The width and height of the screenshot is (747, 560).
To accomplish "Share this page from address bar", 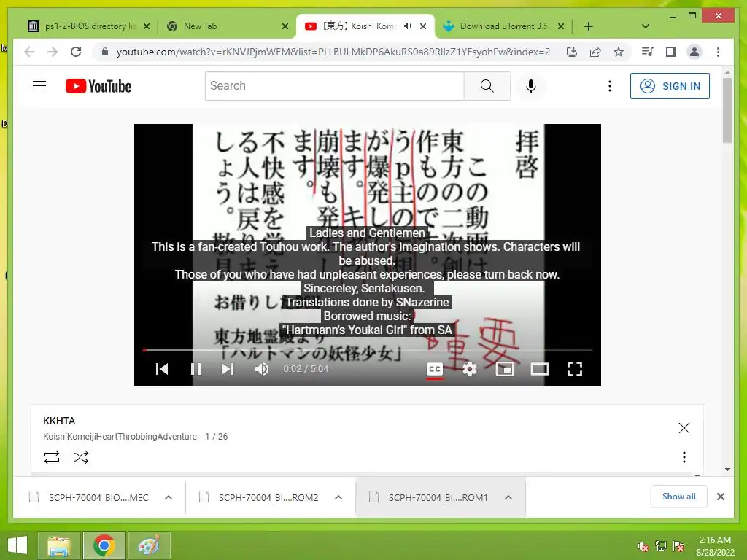I will tap(595, 52).
